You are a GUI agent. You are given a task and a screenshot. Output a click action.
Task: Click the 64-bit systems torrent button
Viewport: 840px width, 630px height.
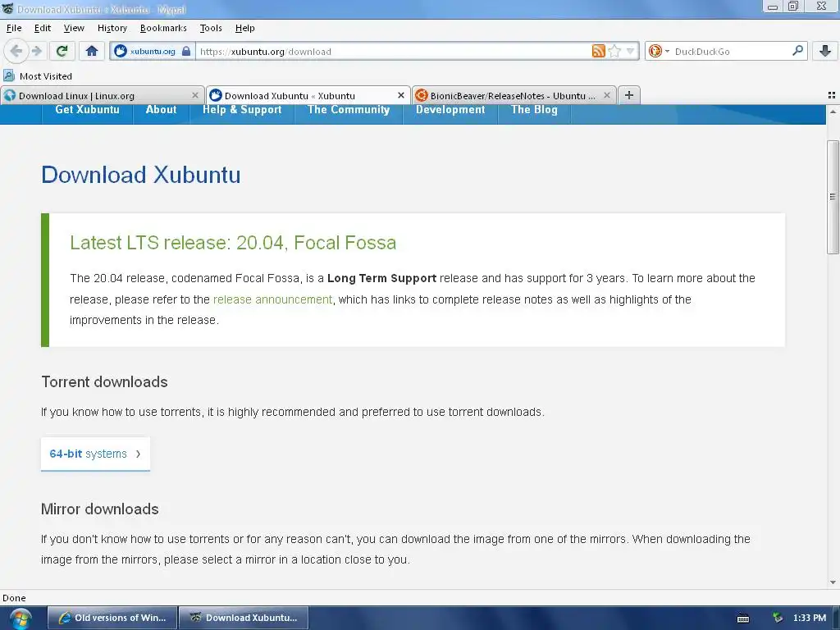tap(95, 454)
